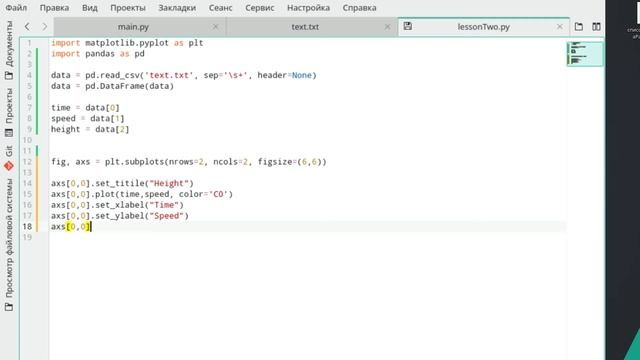Go forward to next document arrow
The width and height of the screenshot is (640, 360).
coord(45,27)
